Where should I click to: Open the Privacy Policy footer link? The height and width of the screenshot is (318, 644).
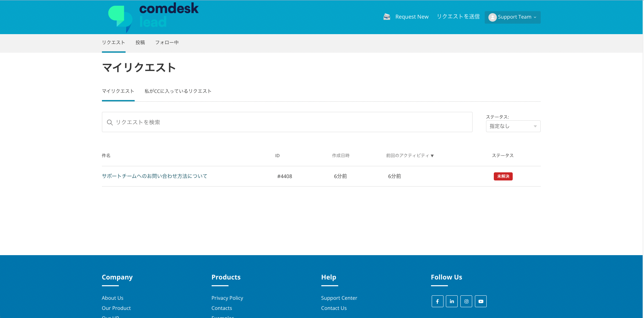click(227, 298)
